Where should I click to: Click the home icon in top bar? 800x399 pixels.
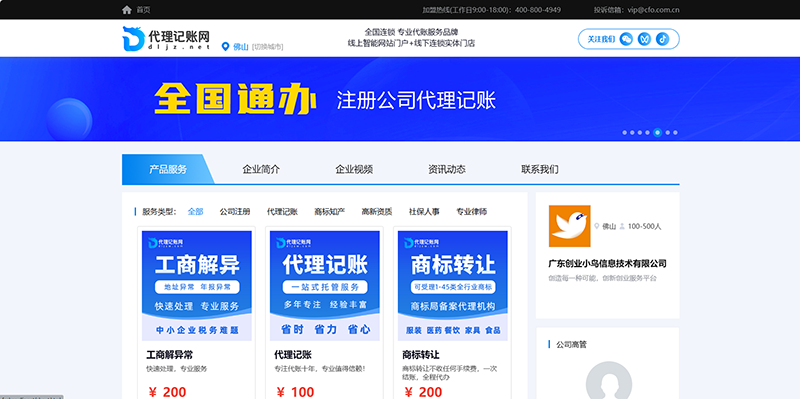pyautogui.click(x=127, y=10)
